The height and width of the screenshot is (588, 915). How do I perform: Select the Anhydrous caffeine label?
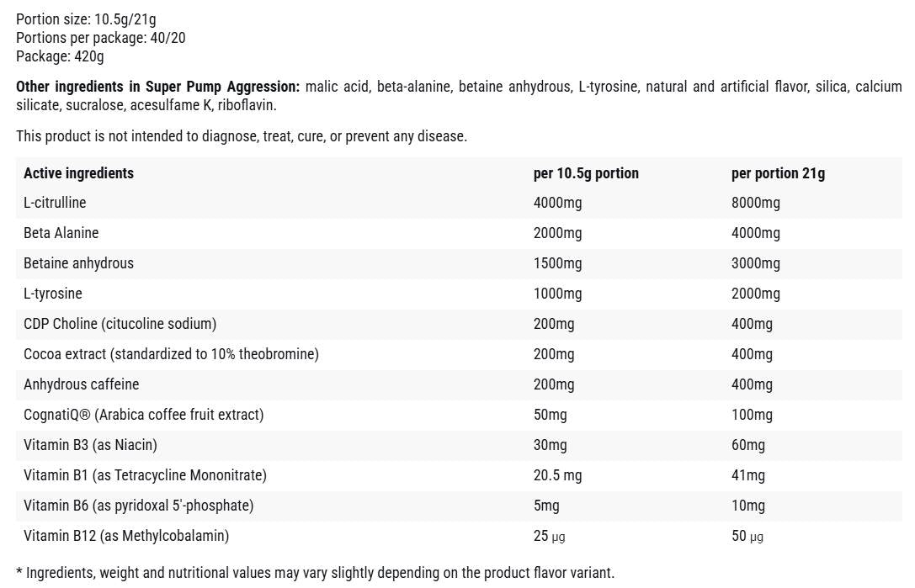[x=82, y=384]
